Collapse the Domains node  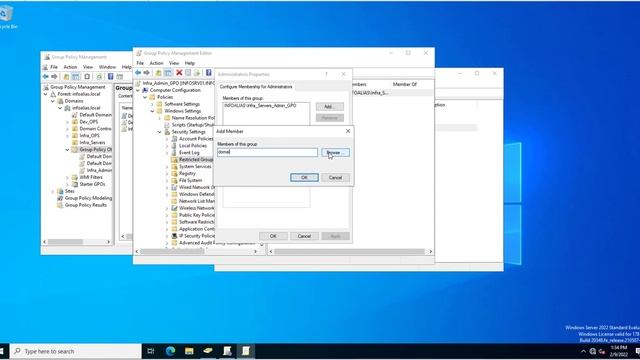tap(53, 101)
